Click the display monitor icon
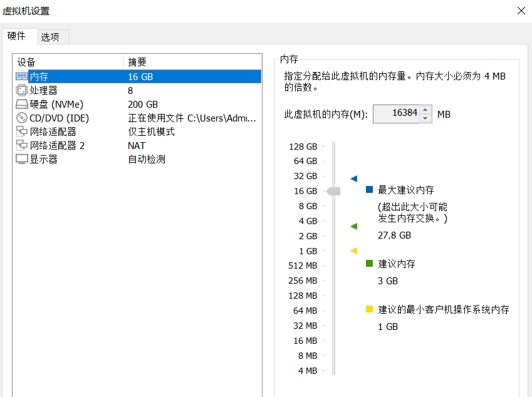Image resolution: width=532 pixels, height=397 pixels. pos(22,159)
